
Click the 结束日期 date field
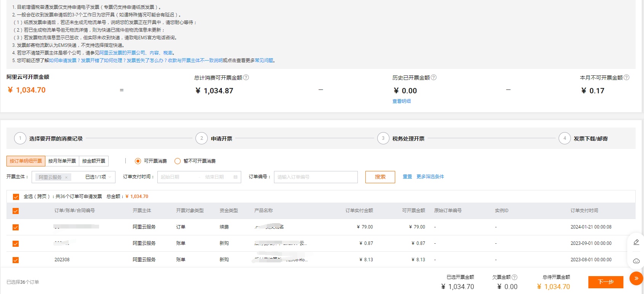click(215, 177)
